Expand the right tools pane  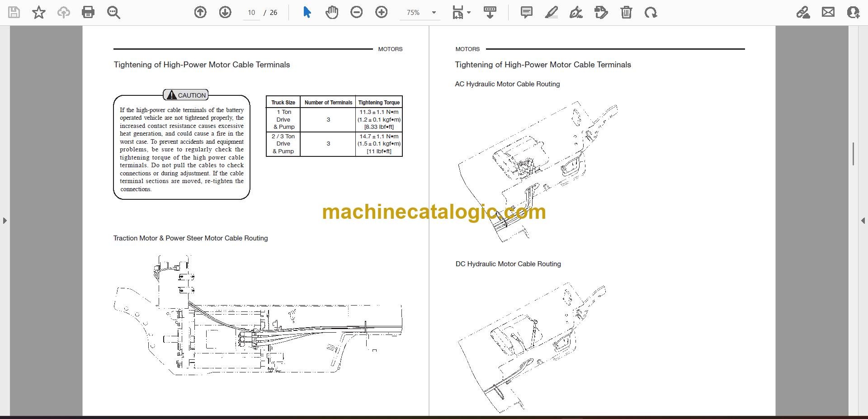863,221
